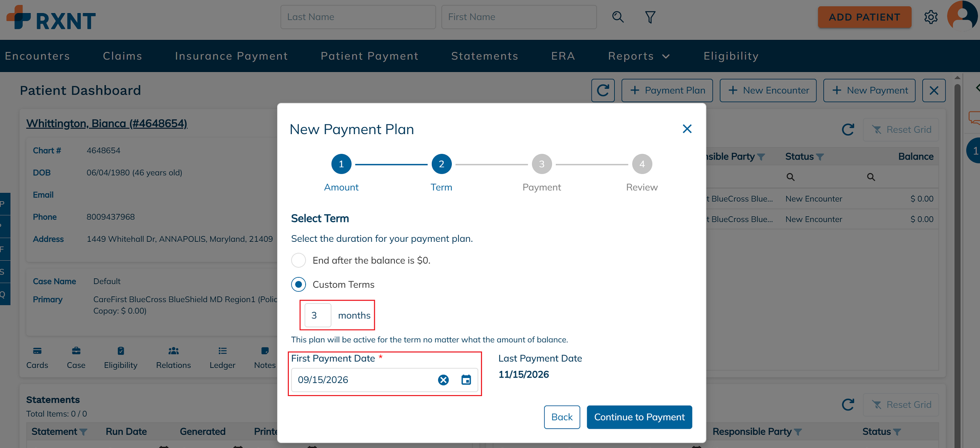980x448 pixels.
Task: Open the Insurance Payment menu
Action: pyautogui.click(x=231, y=56)
